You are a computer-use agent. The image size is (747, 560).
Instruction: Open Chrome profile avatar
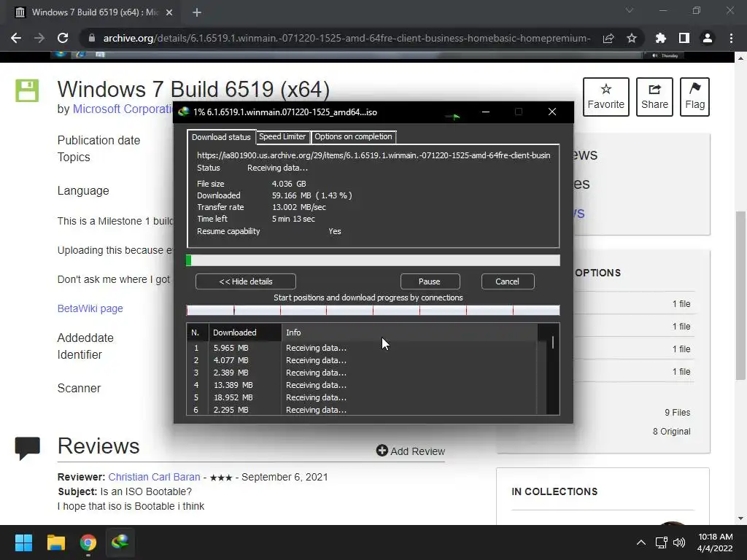(708, 38)
